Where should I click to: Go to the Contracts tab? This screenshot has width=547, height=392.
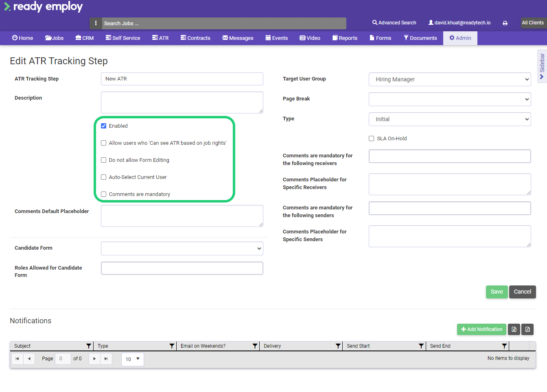click(x=195, y=38)
